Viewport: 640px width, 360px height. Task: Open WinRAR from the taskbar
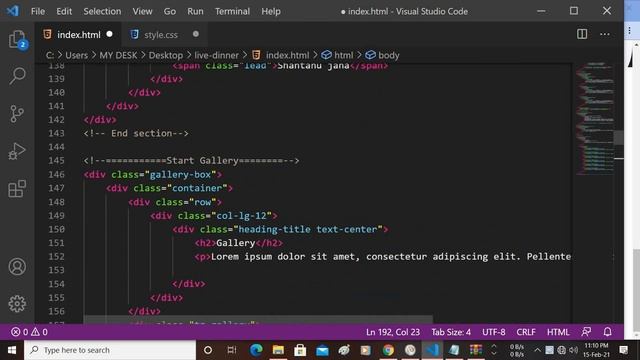click(476, 350)
